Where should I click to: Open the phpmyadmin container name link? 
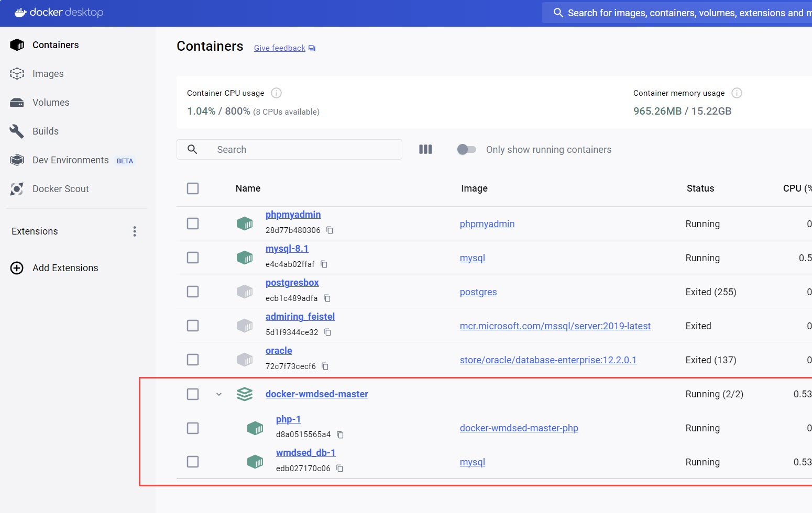pyautogui.click(x=293, y=215)
